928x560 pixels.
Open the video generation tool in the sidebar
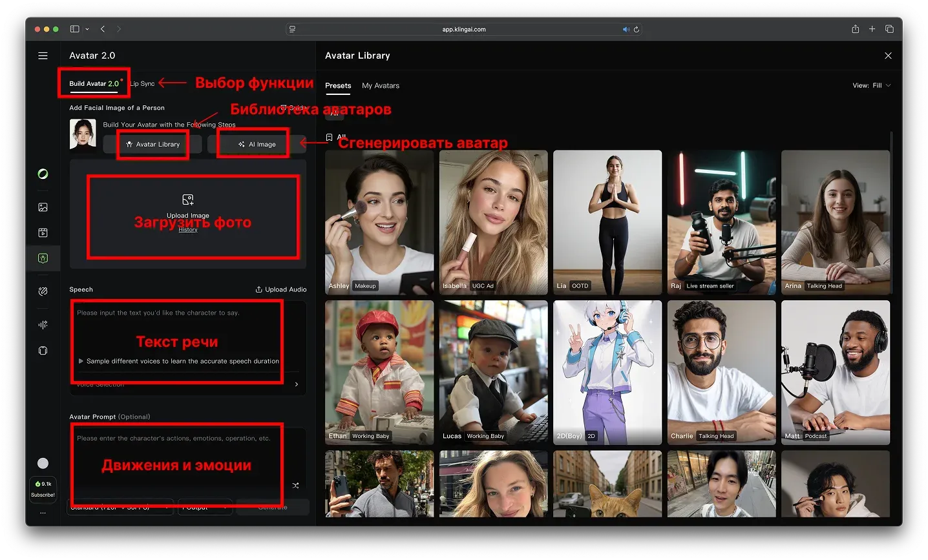(x=43, y=233)
